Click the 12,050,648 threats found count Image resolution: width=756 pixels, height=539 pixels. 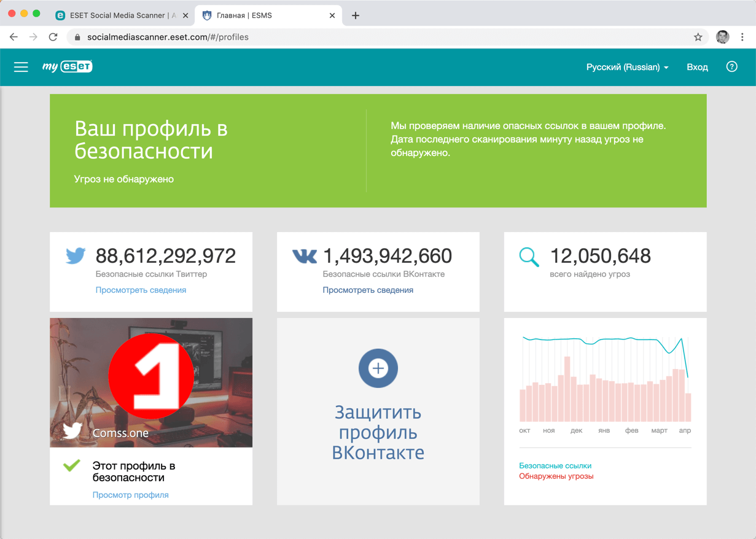(x=601, y=255)
